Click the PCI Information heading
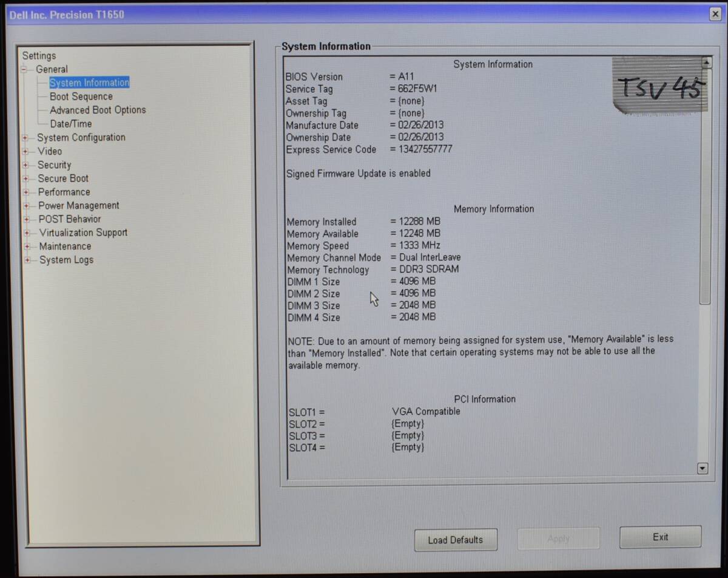728x578 pixels. tap(485, 399)
